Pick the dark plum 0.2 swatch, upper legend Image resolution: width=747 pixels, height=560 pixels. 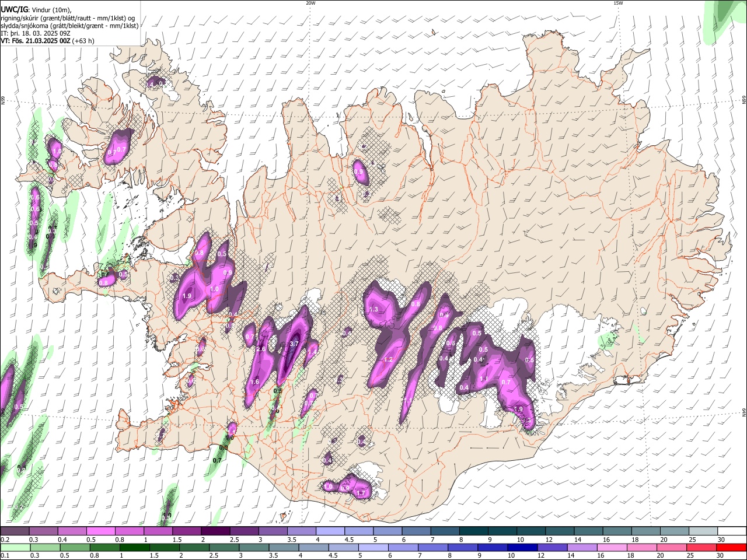click(x=15, y=531)
